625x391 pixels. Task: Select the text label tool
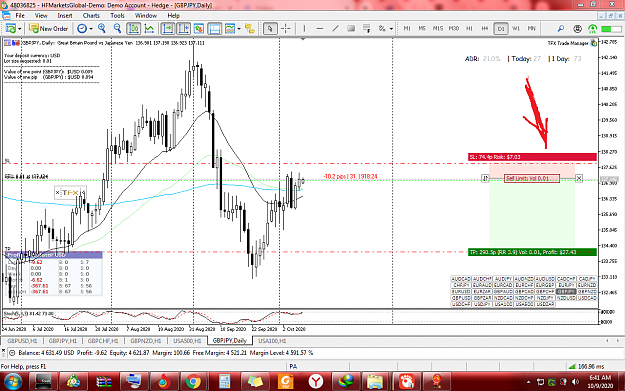[x=367, y=29]
